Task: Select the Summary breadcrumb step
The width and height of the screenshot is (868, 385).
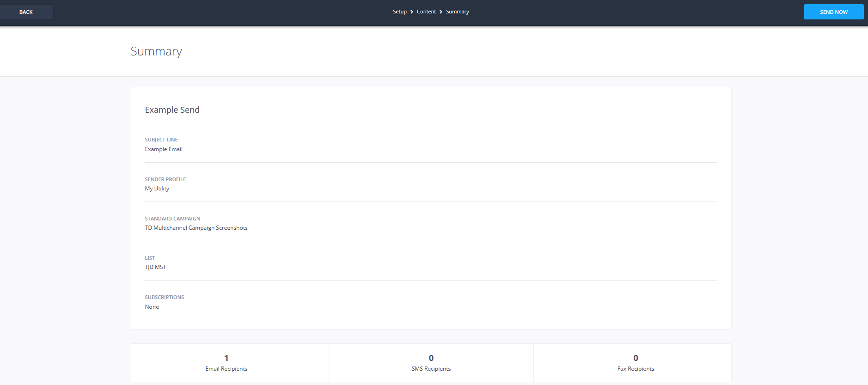Action: (458, 12)
